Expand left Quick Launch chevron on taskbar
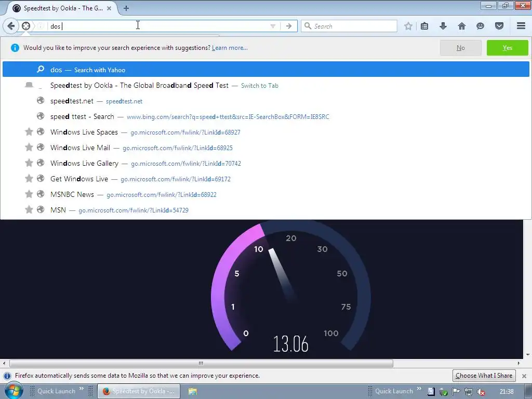 coord(82,389)
